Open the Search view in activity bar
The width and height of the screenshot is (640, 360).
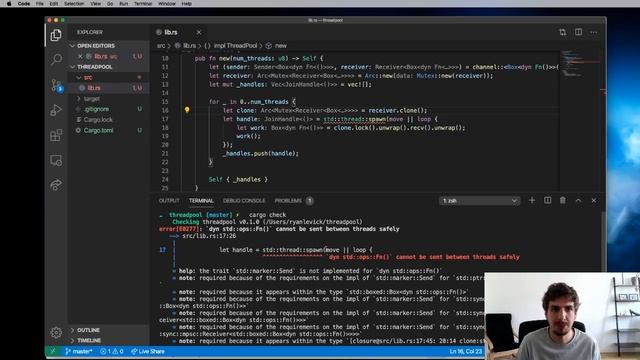[56, 60]
